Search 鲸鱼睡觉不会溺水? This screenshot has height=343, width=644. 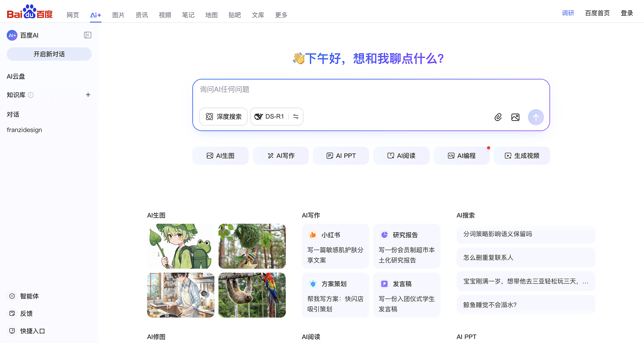tap(526, 305)
